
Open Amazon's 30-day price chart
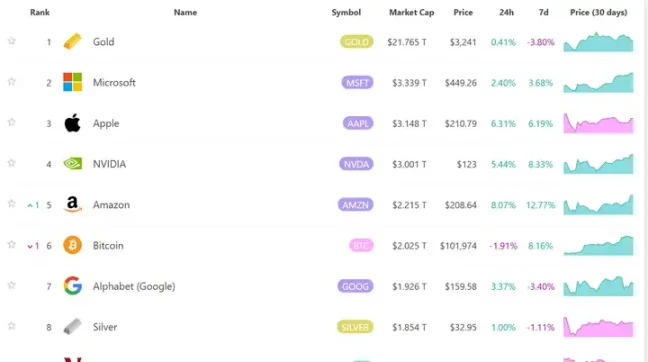598,205
